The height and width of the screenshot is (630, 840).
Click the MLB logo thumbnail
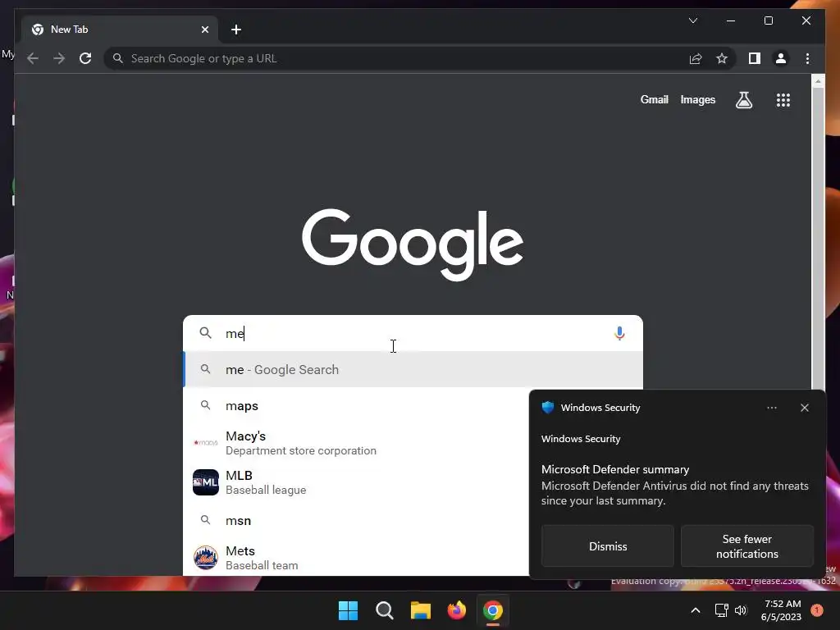[x=206, y=482]
